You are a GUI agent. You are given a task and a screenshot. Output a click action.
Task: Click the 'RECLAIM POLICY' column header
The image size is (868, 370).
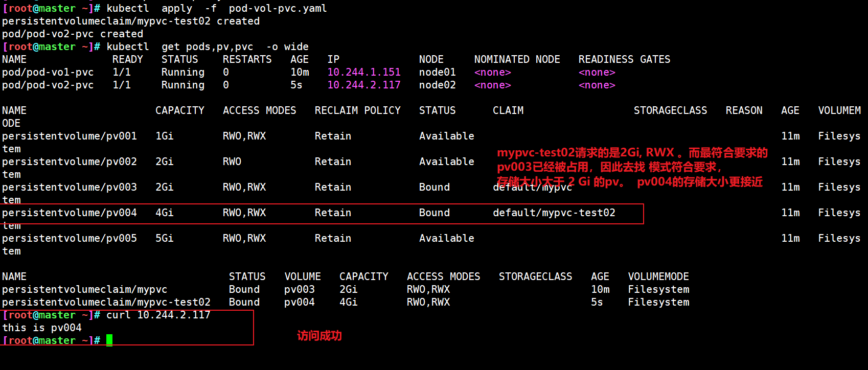[x=358, y=110]
